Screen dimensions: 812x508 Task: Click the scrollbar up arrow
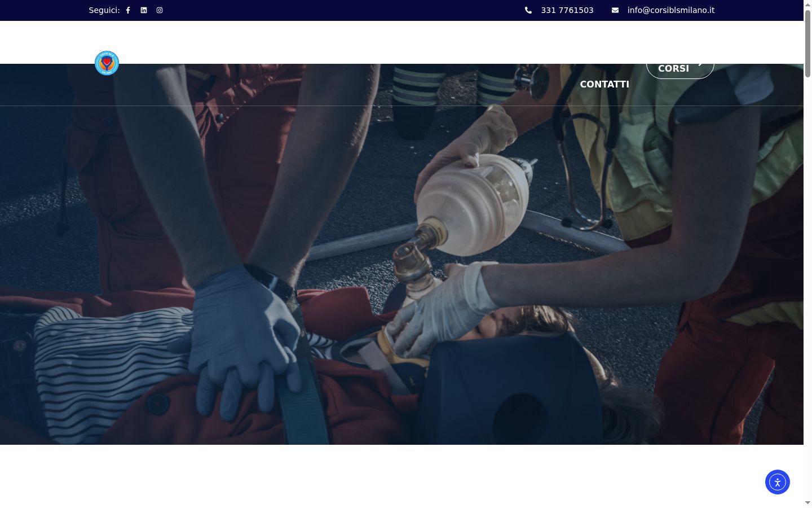click(x=807, y=4)
